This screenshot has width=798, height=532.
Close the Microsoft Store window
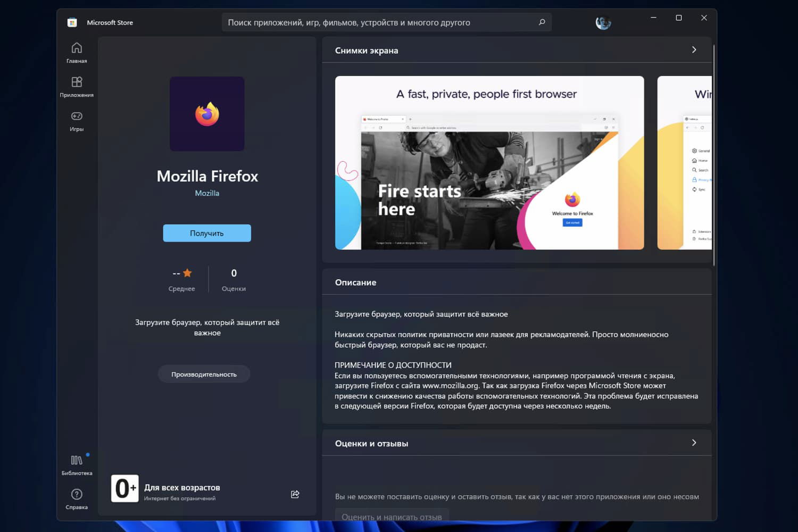click(x=704, y=18)
